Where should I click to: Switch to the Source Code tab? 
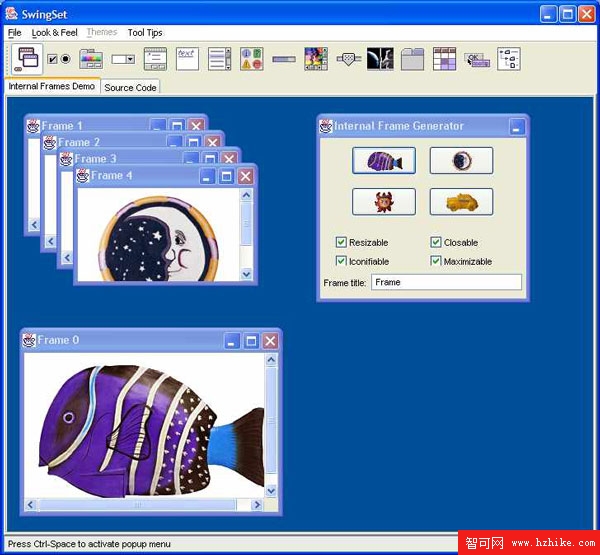[x=130, y=88]
